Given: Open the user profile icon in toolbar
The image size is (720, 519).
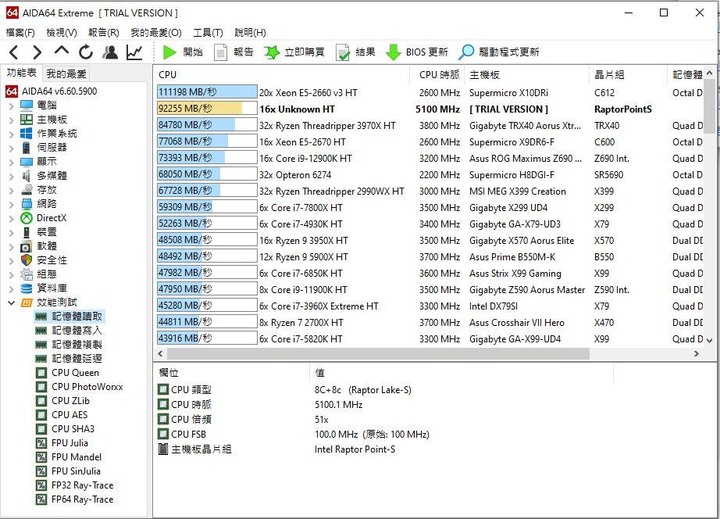Looking at the screenshot, I should tap(110, 52).
